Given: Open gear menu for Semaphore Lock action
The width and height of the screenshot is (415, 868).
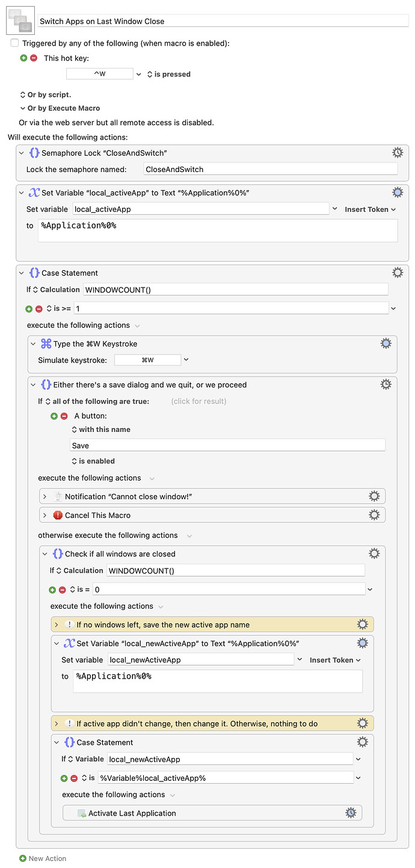Looking at the screenshot, I should pyautogui.click(x=397, y=153).
